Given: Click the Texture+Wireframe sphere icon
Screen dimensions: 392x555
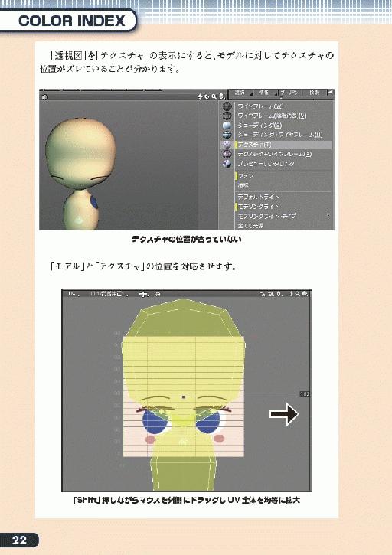Looking at the screenshot, I should (227, 154).
